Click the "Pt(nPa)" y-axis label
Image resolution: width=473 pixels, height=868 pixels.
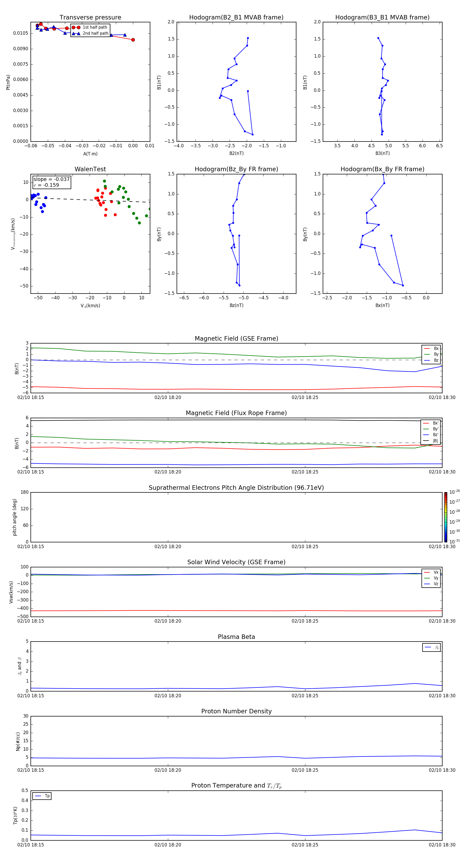(8, 82)
